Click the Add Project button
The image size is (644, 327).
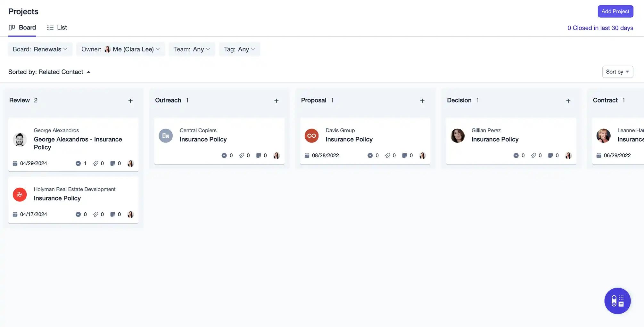[615, 11]
